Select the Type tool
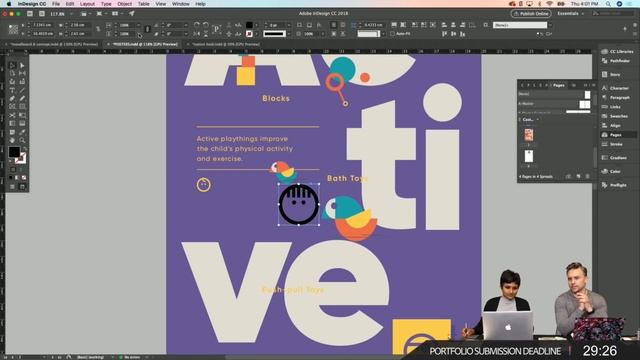The height and width of the screenshot is (360, 640). coord(12,90)
